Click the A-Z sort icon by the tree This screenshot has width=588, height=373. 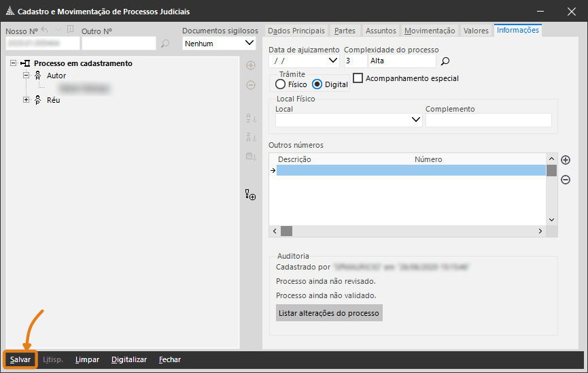[250, 118]
